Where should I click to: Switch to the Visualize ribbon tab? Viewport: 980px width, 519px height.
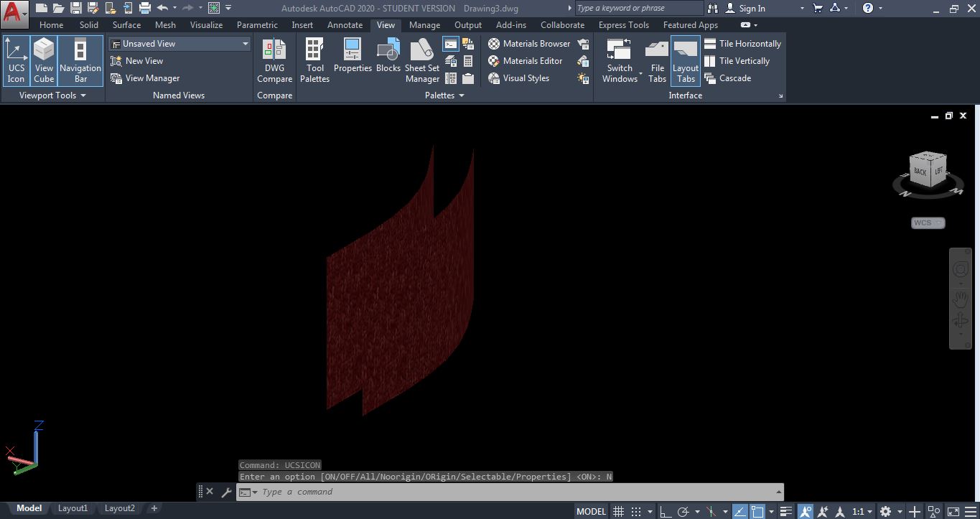click(x=206, y=24)
